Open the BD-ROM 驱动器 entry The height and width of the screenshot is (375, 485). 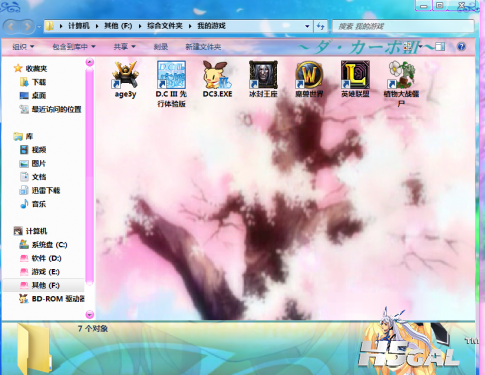pyautogui.click(x=52, y=299)
